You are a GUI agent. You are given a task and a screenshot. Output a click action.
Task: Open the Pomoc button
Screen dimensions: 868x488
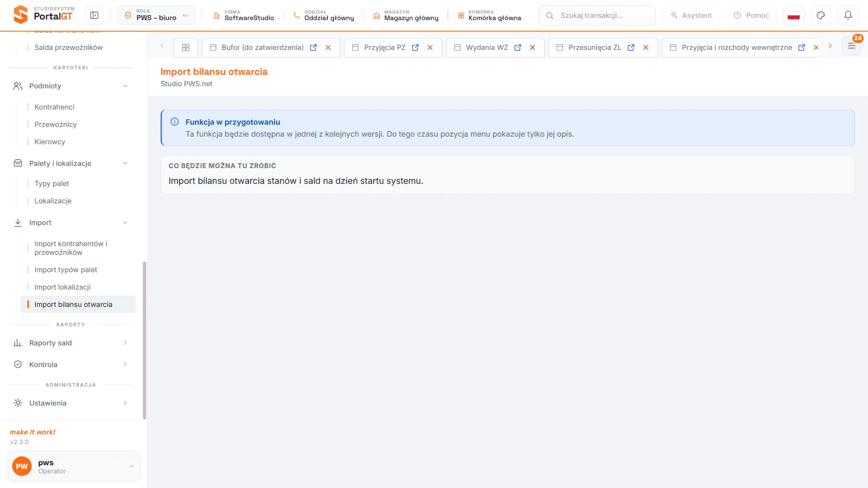coord(751,15)
